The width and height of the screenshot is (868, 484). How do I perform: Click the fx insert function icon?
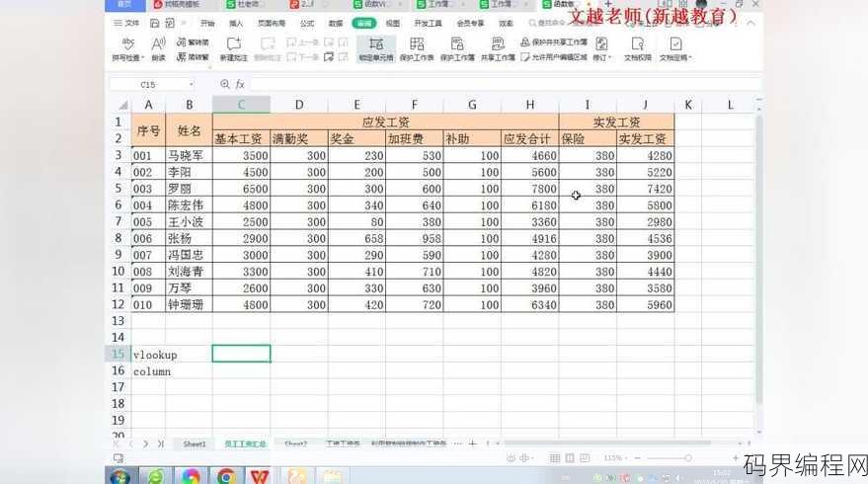point(240,84)
